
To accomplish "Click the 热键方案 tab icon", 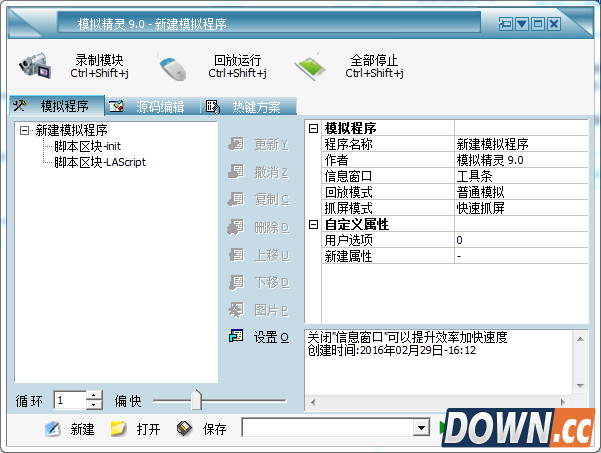I will (213, 106).
